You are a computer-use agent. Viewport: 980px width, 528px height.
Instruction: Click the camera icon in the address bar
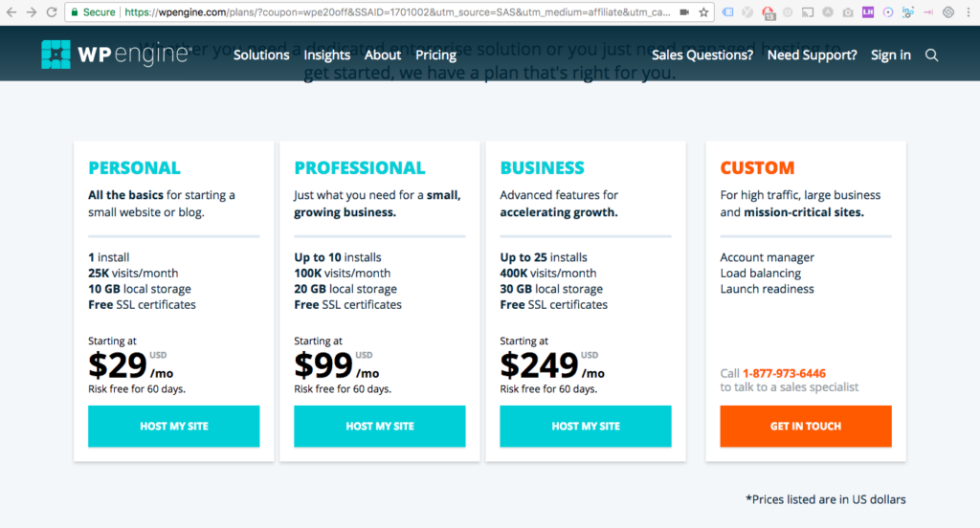tap(684, 11)
